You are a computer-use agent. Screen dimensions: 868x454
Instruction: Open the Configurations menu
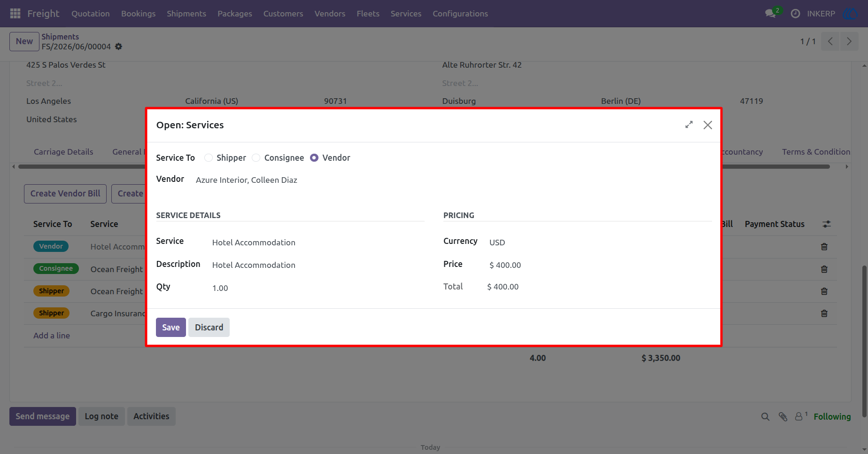460,14
